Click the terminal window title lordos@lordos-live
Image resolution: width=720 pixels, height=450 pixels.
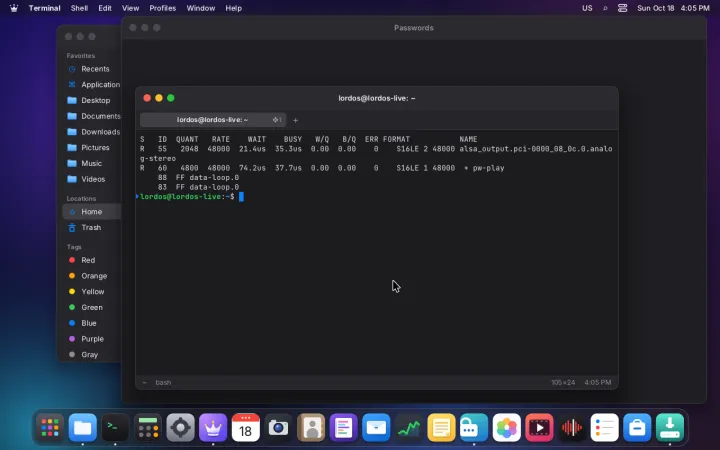(x=377, y=98)
